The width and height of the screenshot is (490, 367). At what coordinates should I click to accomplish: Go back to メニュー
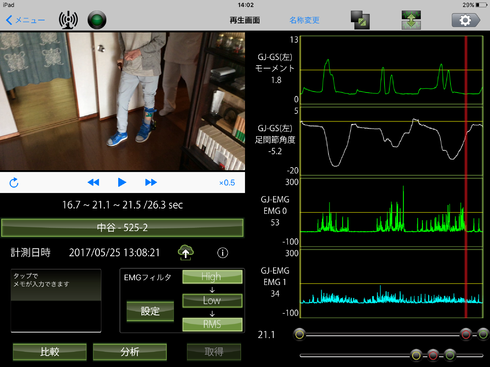click(25, 20)
